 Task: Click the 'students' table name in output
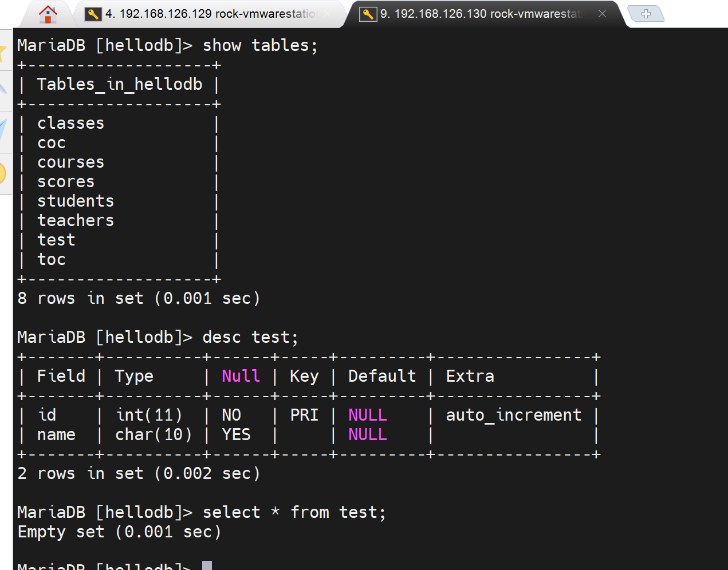76,201
